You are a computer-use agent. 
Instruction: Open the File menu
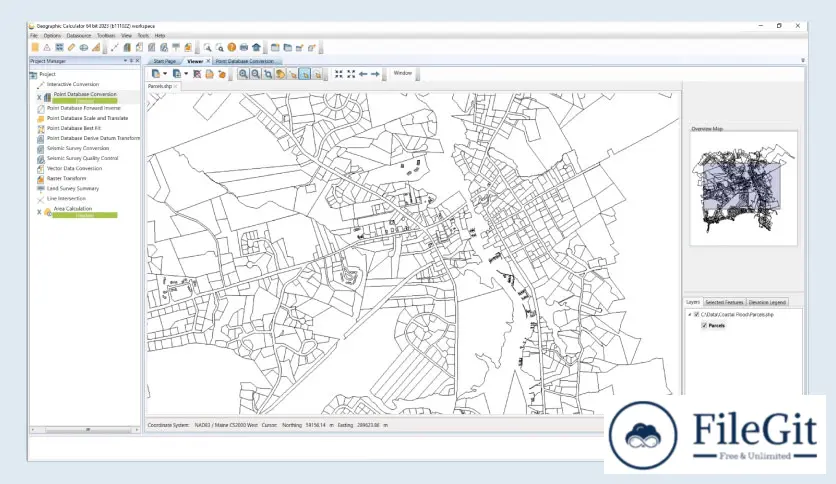[34, 36]
